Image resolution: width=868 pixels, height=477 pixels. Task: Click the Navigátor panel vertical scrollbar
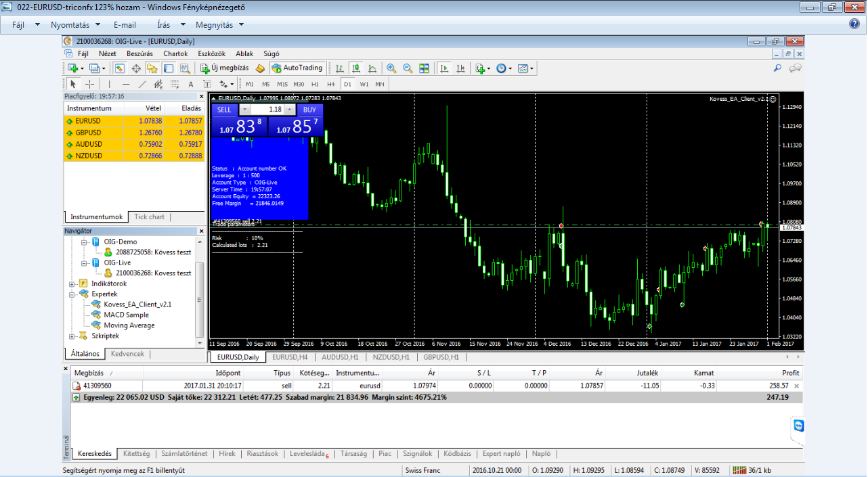coord(199,298)
